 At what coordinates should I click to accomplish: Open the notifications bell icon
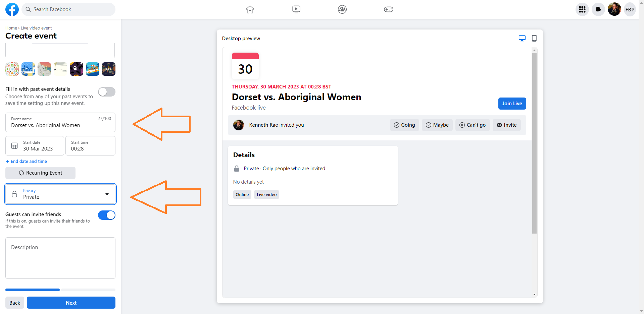[598, 9]
